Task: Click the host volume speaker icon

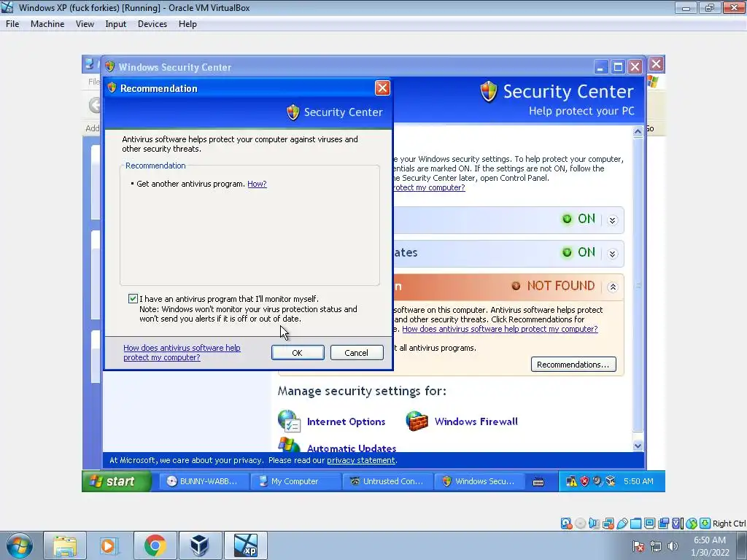Action: pyautogui.click(x=673, y=546)
